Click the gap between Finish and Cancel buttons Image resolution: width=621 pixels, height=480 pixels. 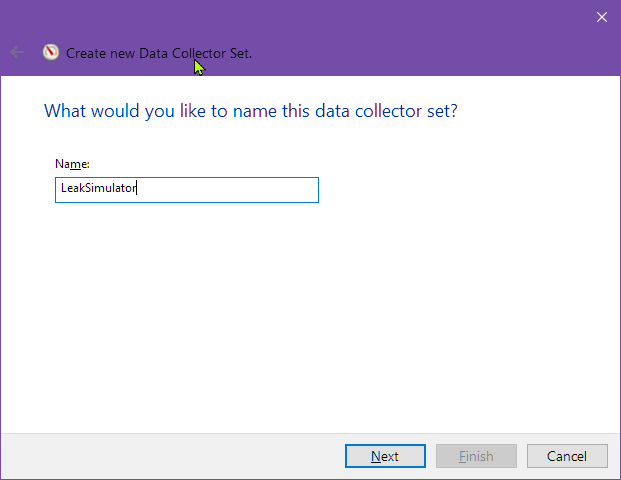[522, 456]
